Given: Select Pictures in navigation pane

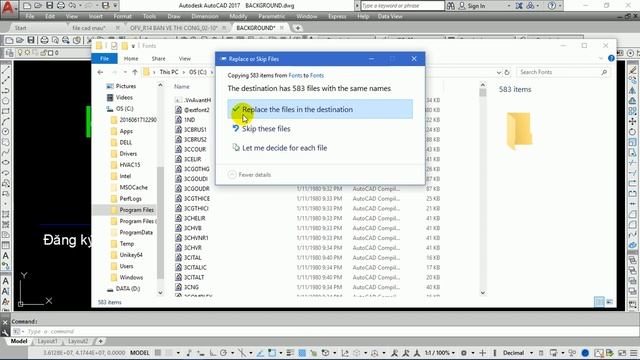Looking at the screenshot, I should [x=125, y=86].
